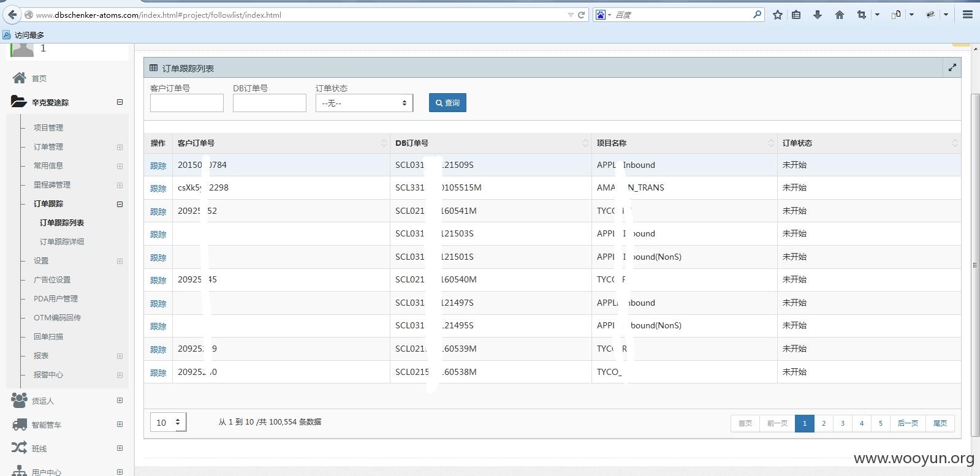Click the record count text 100,554
This screenshot has width=980, height=476.
coord(283,422)
